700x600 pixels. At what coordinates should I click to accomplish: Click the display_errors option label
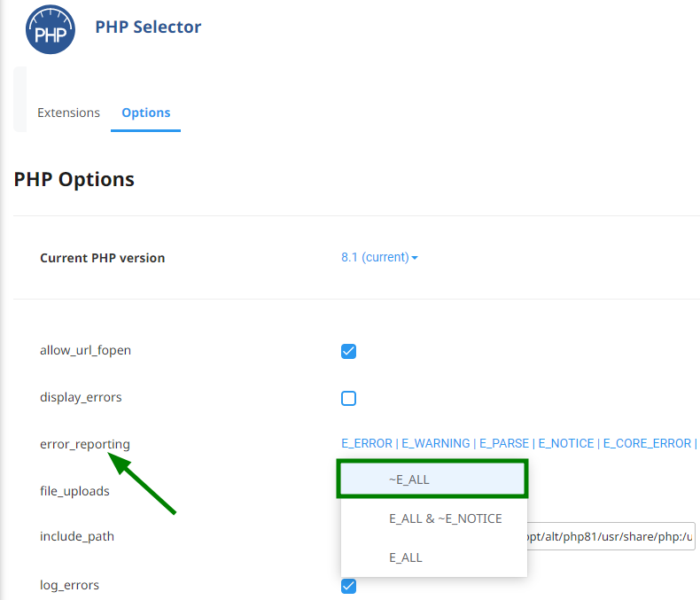81,397
